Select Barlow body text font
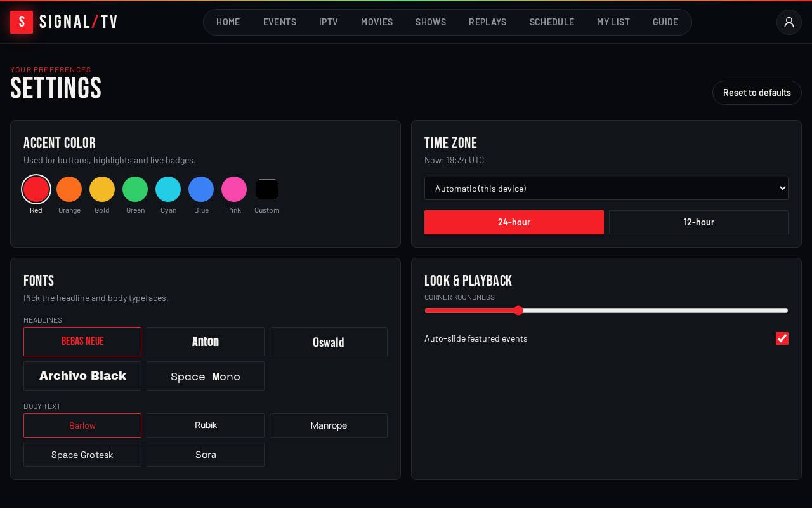Viewport: 812px width, 508px height. [x=82, y=425]
